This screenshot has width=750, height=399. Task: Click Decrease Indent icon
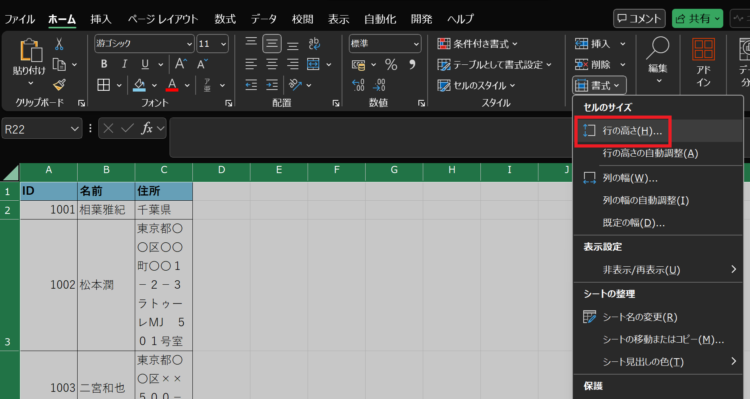(x=251, y=85)
